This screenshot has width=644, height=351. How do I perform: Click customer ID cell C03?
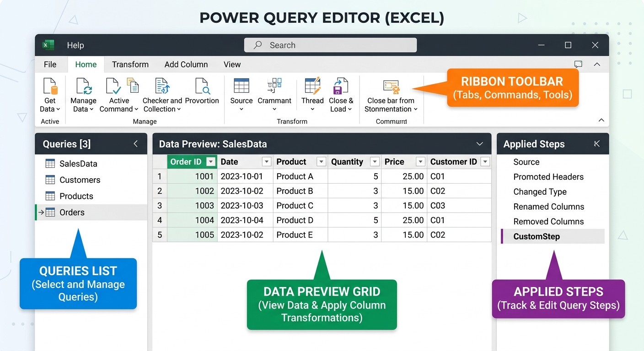(x=459, y=206)
